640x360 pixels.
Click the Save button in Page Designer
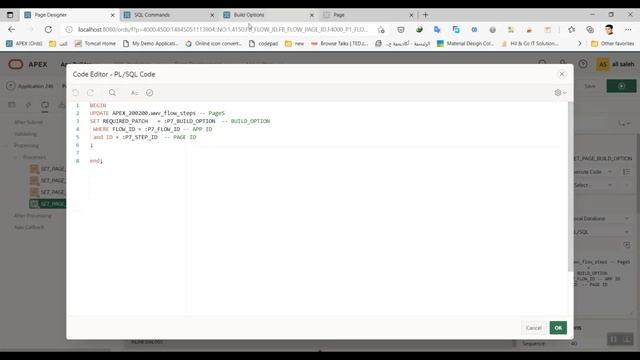(x=590, y=86)
